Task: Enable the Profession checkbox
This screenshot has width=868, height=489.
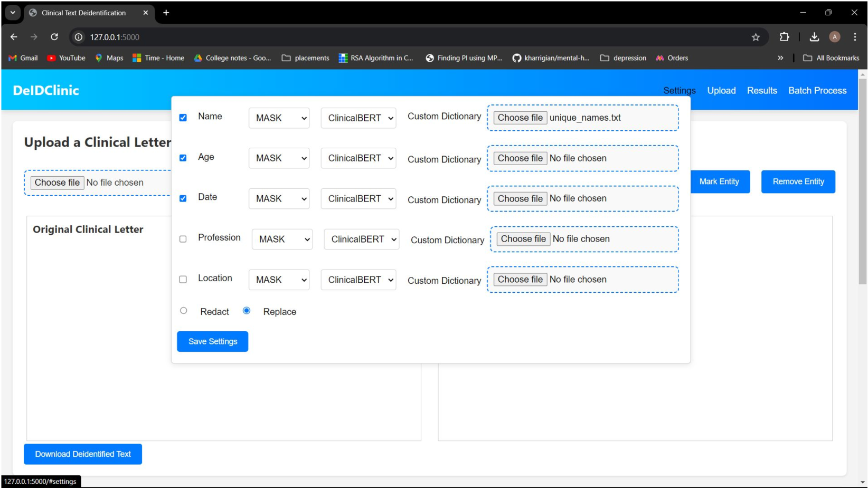Action: (x=183, y=239)
